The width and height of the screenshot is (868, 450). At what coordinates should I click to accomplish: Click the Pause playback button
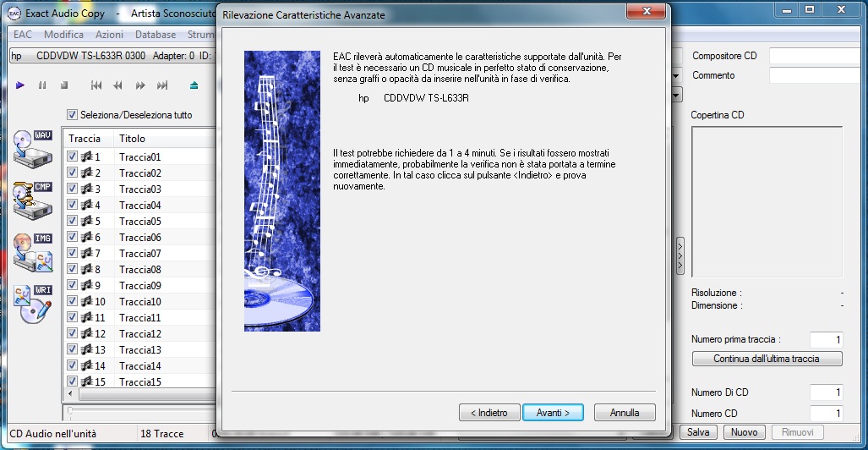click(x=42, y=85)
